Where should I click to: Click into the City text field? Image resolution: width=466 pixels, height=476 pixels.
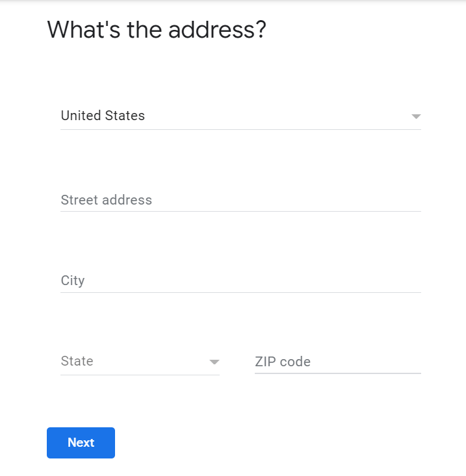coord(240,281)
